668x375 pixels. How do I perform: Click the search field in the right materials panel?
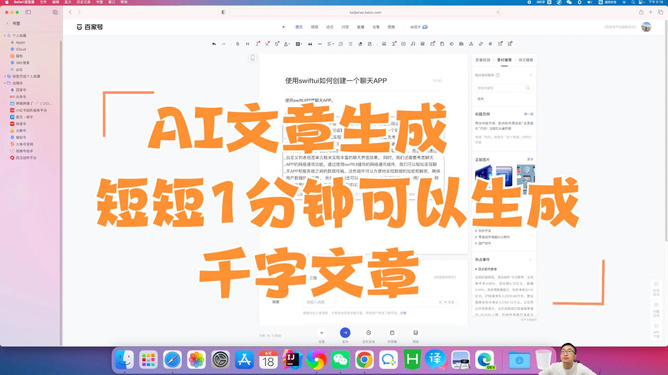(503, 88)
